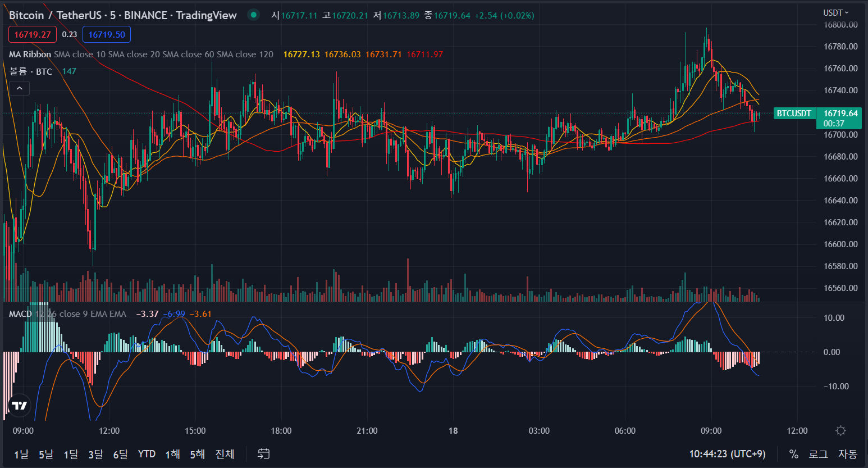Click time axis label 18:00
This screenshot has width=868, height=468.
[x=281, y=431]
